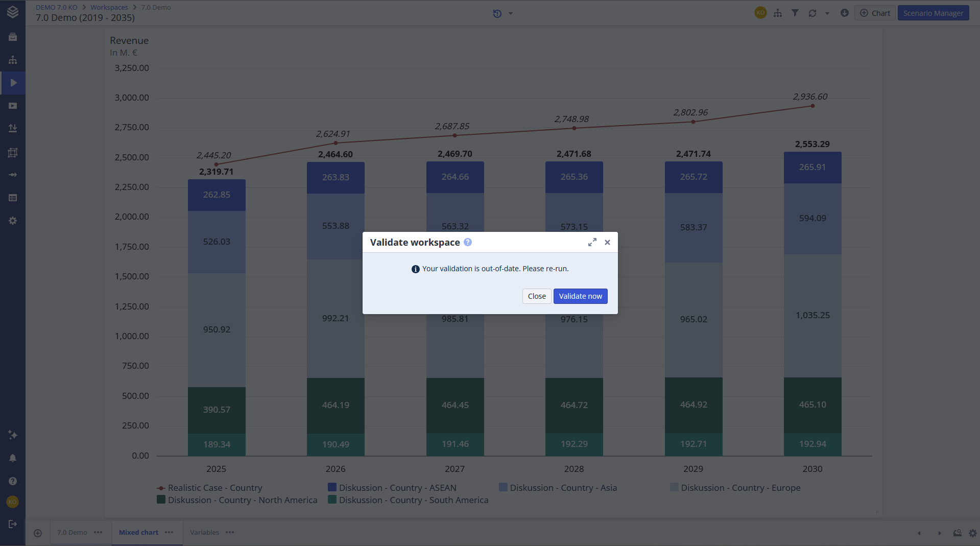Expand the dropdown arrow beside refresh icon

tap(827, 13)
